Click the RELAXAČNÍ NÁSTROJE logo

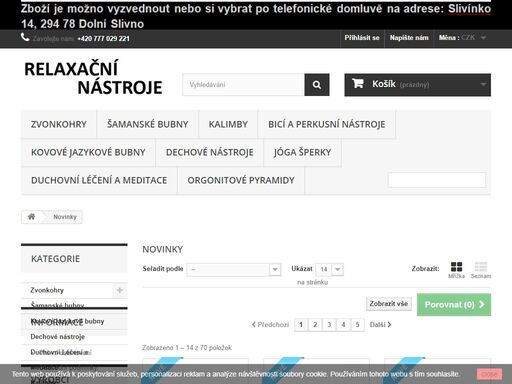tap(93, 78)
